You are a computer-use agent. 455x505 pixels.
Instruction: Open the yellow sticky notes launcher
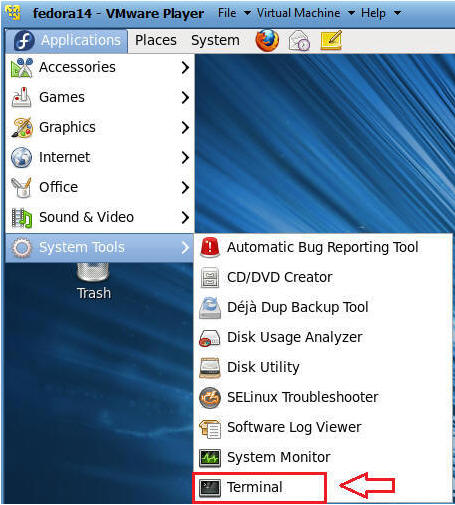click(331, 40)
